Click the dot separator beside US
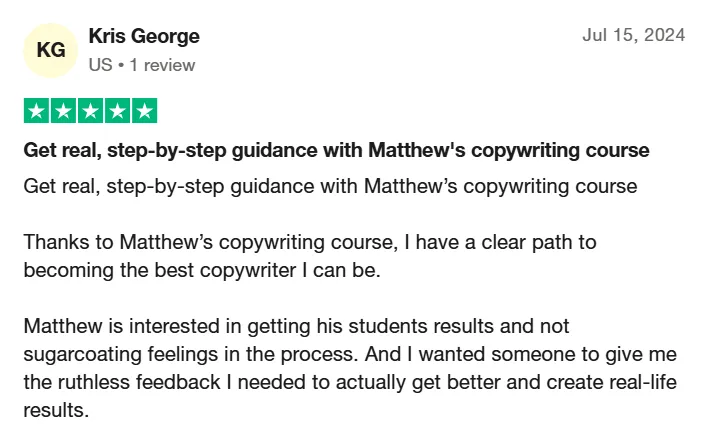707x442 pixels. coord(121,65)
